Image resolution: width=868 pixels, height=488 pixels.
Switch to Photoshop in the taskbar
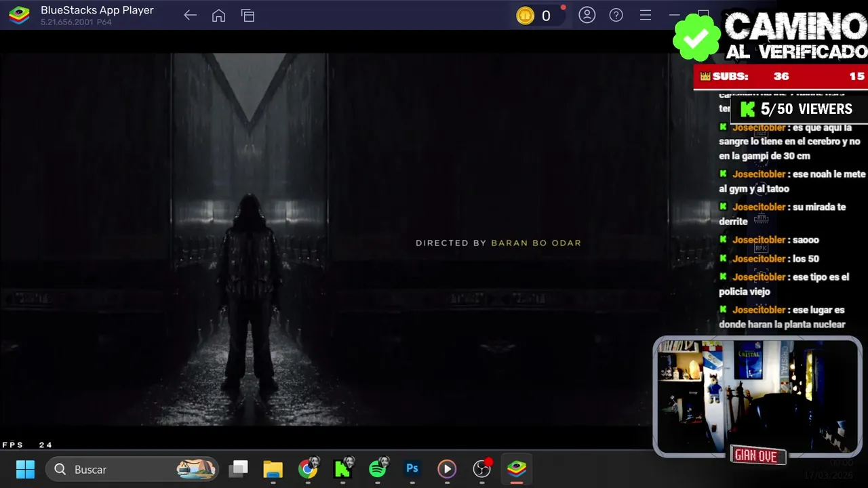(412, 469)
